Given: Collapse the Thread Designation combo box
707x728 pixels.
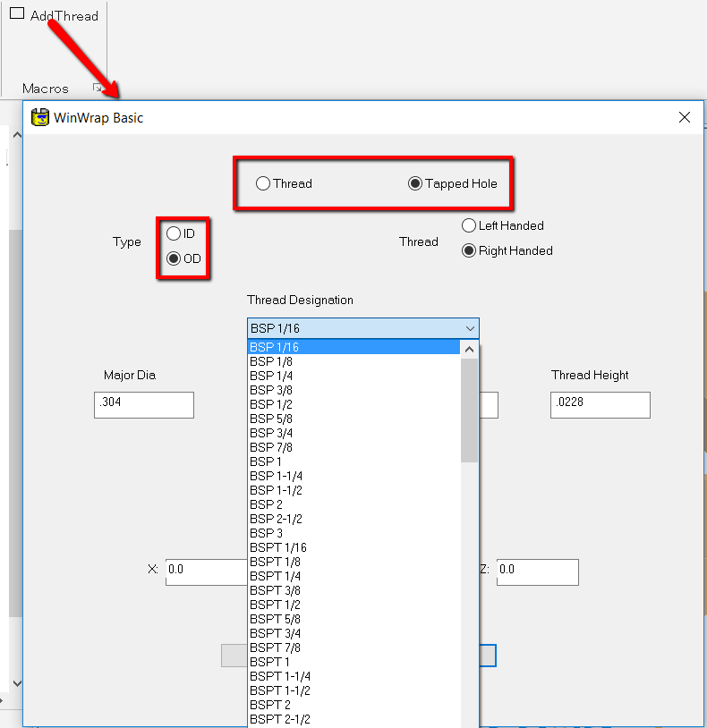Looking at the screenshot, I should [x=470, y=329].
